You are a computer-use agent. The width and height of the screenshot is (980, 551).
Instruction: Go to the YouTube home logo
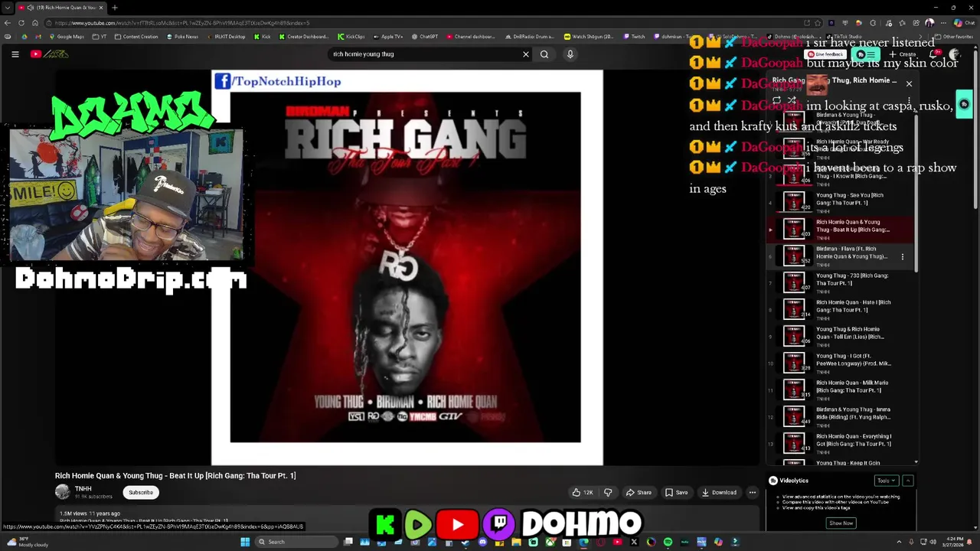[50, 54]
